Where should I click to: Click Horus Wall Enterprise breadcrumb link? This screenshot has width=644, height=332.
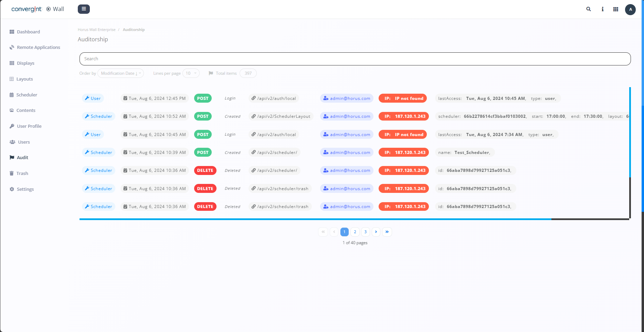coord(97,30)
